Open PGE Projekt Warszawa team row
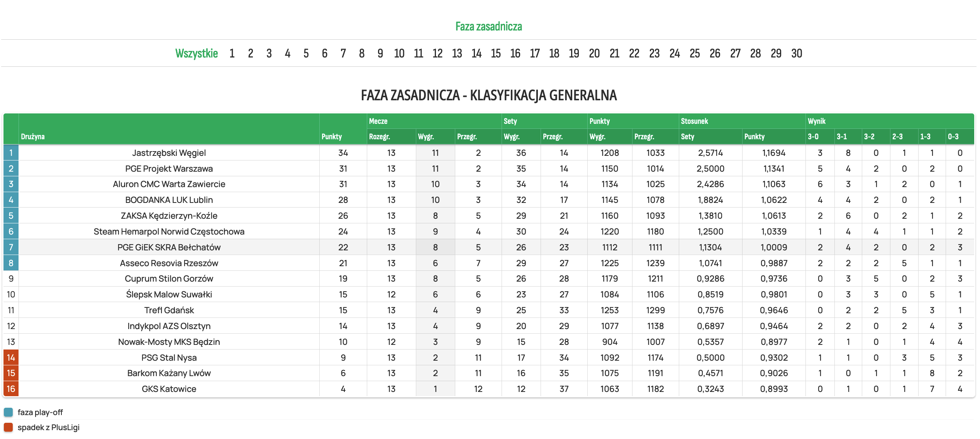Viewport: 980px width, 439px height. click(169, 169)
